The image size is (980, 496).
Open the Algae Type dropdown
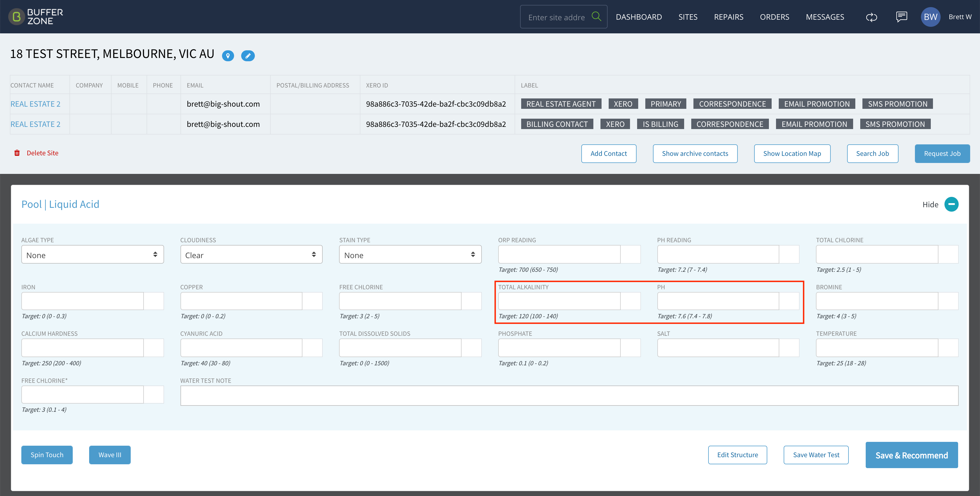92,255
